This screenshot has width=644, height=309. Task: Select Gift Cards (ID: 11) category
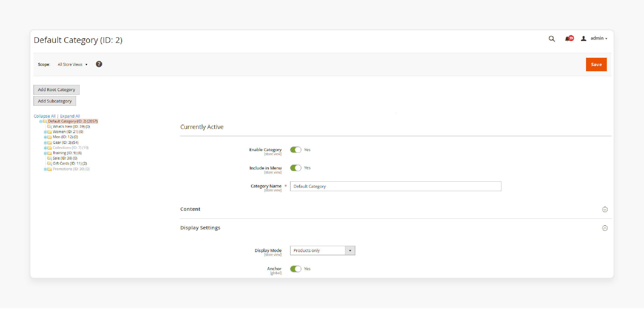tap(70, 164)
